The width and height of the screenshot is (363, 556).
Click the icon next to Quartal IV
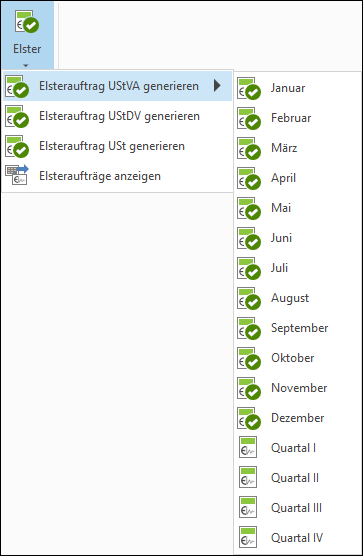coord(248,538)
